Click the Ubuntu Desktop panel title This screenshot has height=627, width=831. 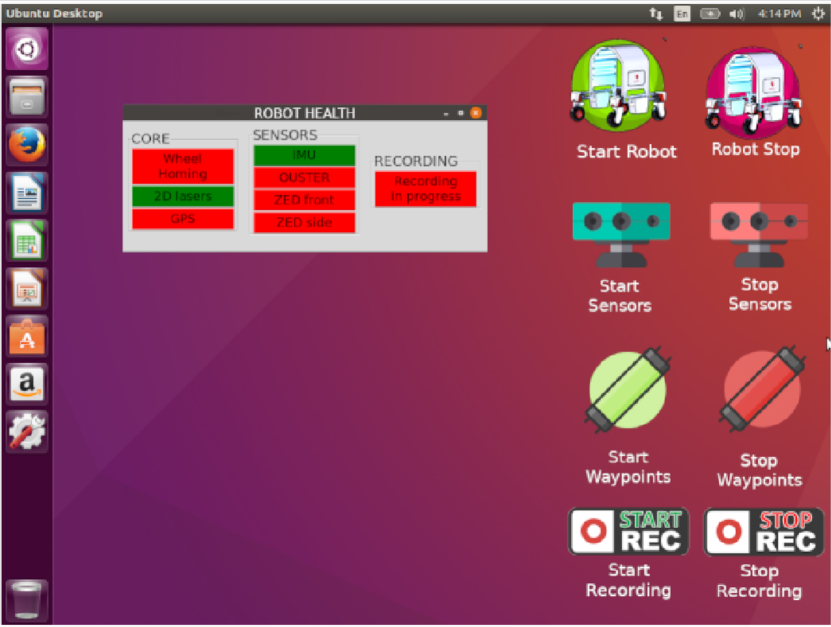[x=55, y=14]
